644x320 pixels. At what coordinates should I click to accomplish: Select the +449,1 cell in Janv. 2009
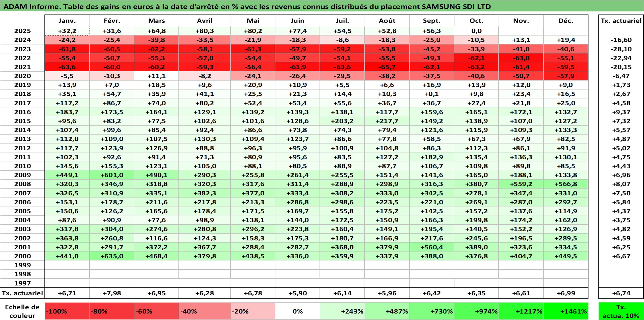click(x=67, y=175)
